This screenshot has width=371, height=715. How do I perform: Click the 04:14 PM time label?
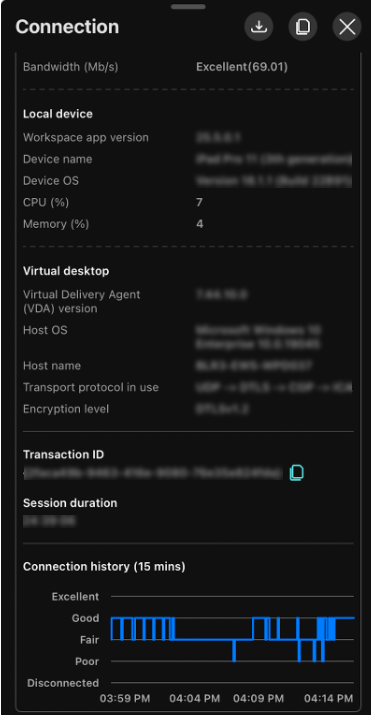(329, 698)
